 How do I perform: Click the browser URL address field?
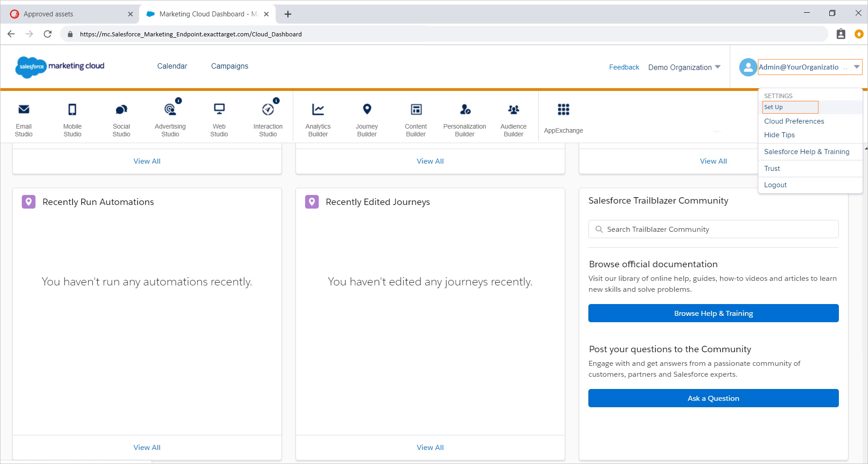443,34
